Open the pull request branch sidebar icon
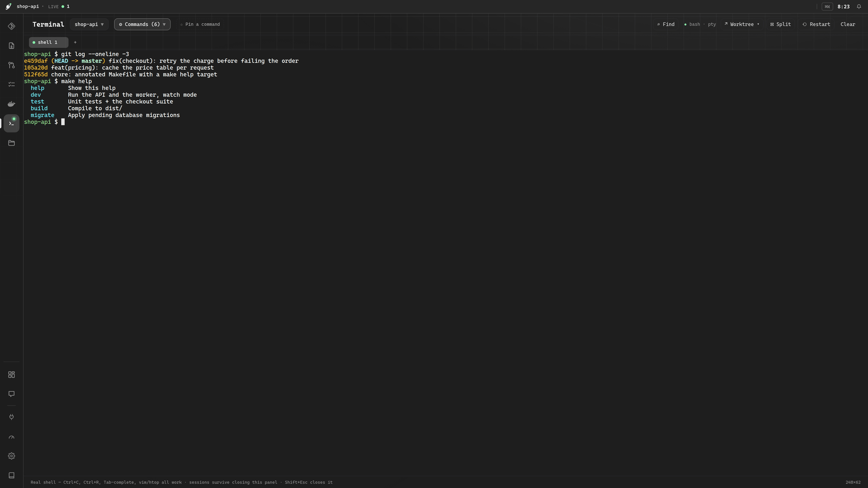 coord(11,65)
